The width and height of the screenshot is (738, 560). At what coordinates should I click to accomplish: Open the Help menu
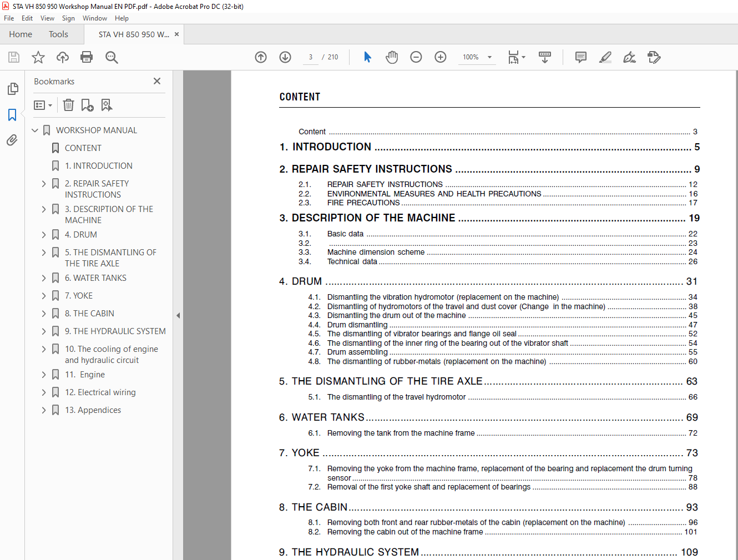[x=122, y=18]
